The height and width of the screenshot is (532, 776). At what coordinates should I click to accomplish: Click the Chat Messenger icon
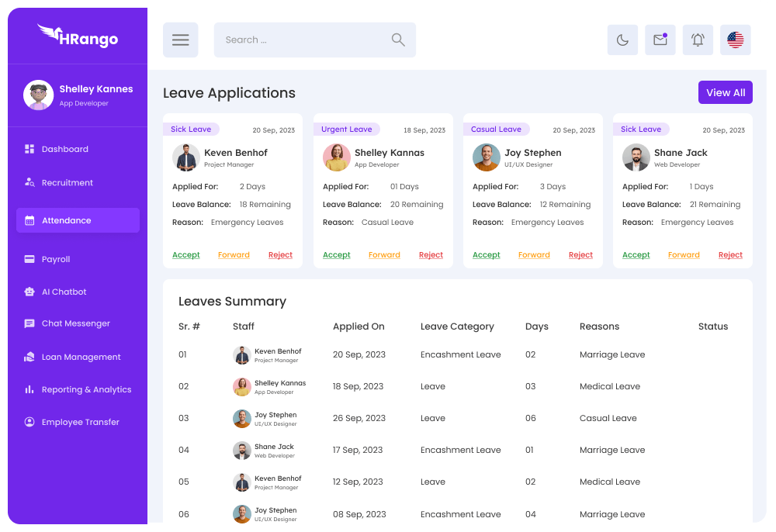click(29, 324)
